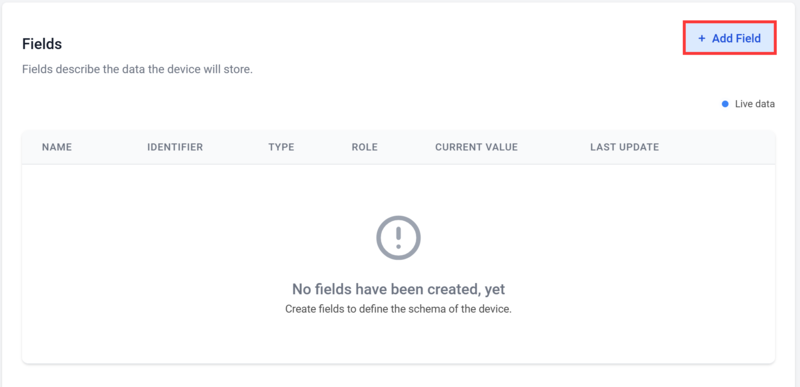
Task: Select the ROLE column header
Action: (364, 147)
